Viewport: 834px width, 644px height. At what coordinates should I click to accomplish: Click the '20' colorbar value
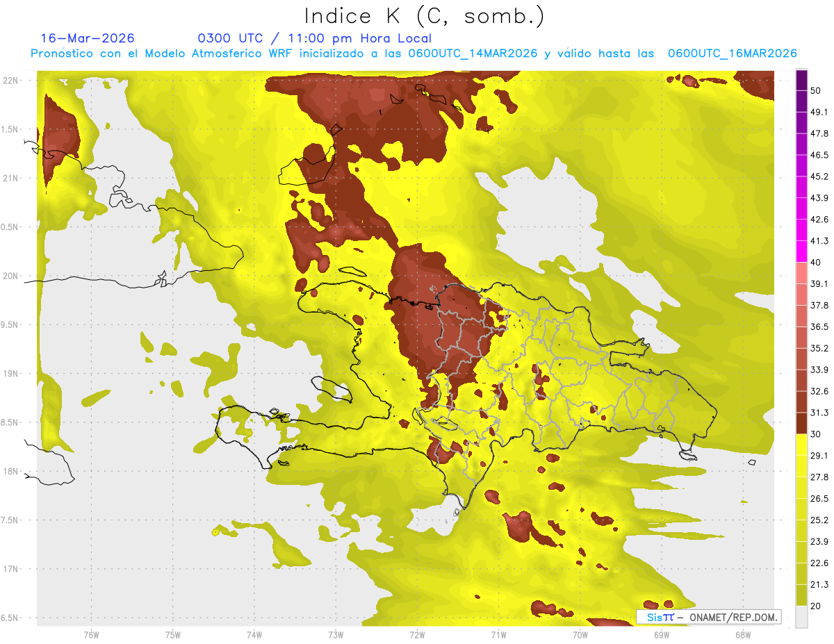(817, 606)
